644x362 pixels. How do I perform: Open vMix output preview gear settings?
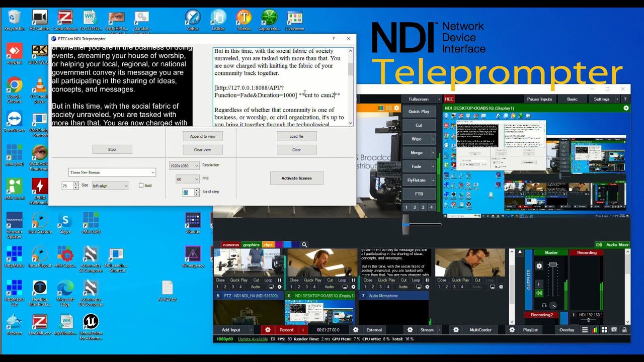[x=626, y=108]
